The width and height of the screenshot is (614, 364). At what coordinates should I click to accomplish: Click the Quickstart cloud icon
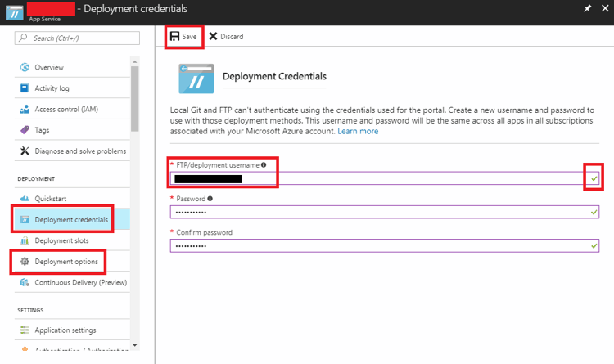coord(25,199)
